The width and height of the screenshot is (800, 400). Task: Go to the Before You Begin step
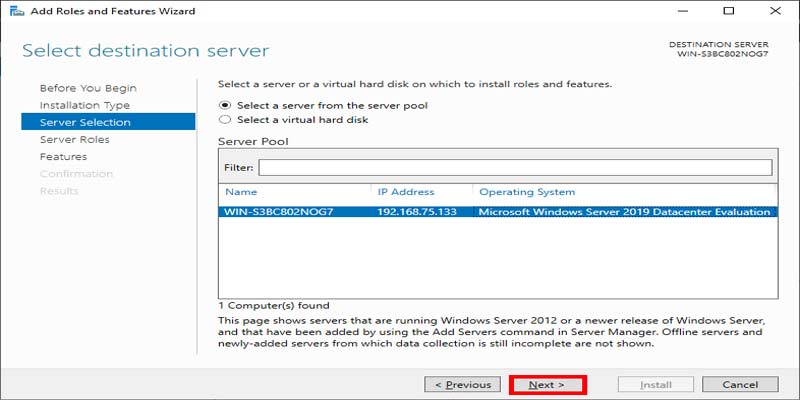point(88,88)
